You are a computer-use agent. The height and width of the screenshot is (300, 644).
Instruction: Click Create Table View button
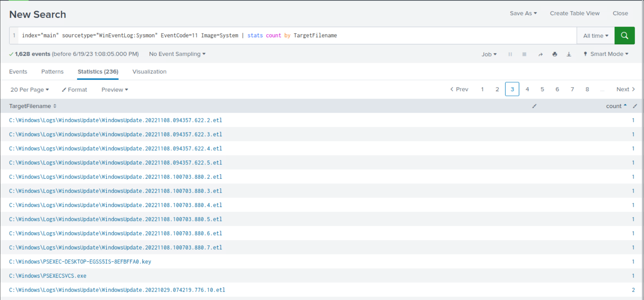coord(574,13)
